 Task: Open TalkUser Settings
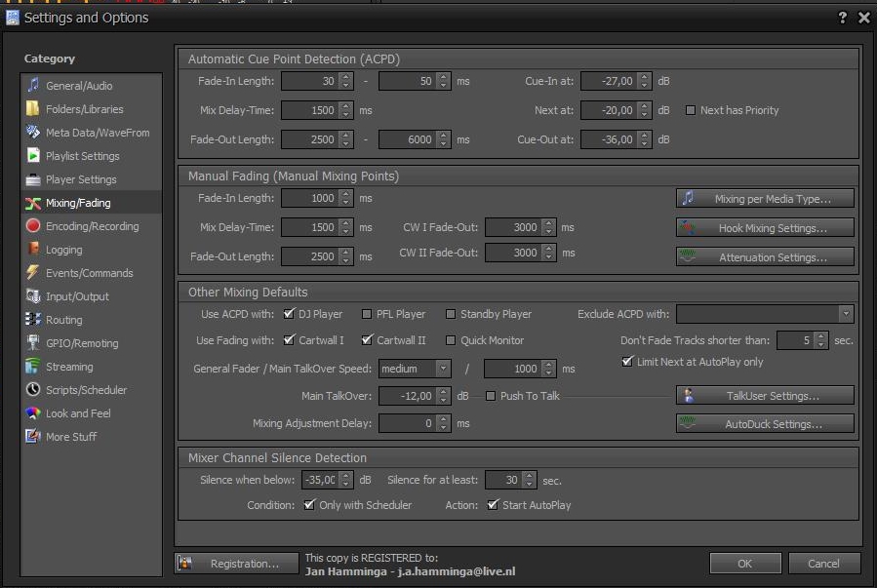click(765, 396)
